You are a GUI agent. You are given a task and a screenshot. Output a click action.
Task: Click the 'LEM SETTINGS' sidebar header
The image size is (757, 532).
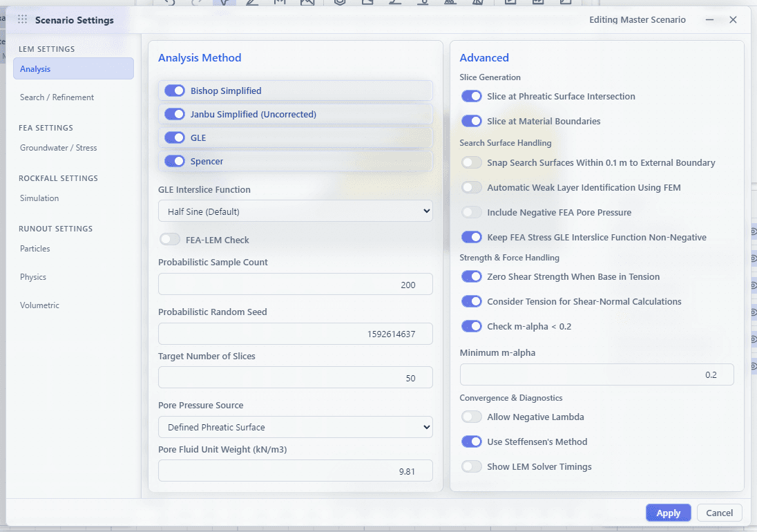[x=47, y=49]
